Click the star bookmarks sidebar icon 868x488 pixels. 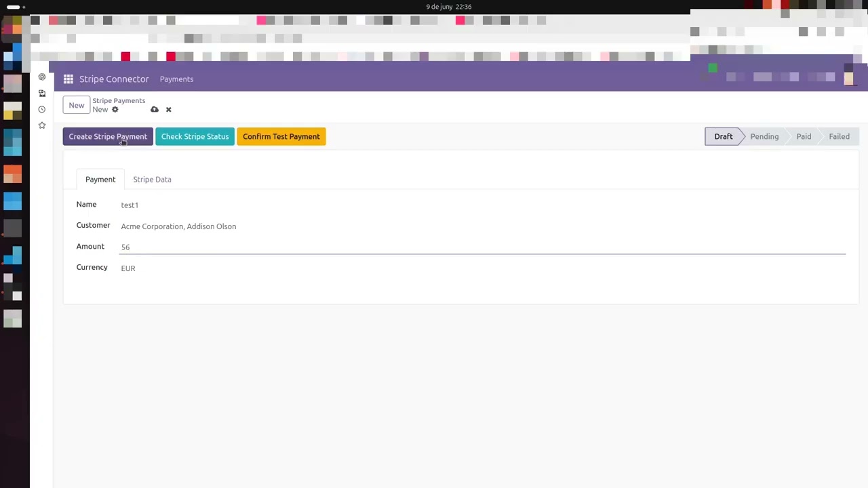(42, 125)
